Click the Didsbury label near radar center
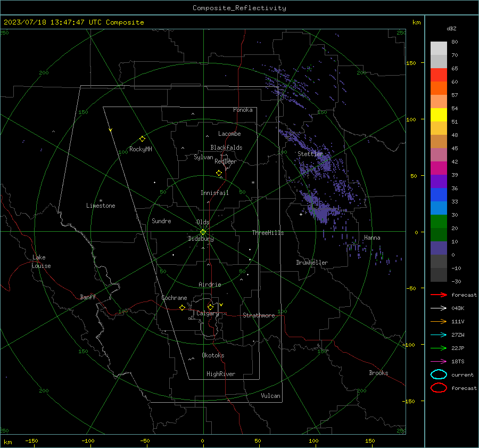Screen dimensions: 479x448 click(201, 239)
